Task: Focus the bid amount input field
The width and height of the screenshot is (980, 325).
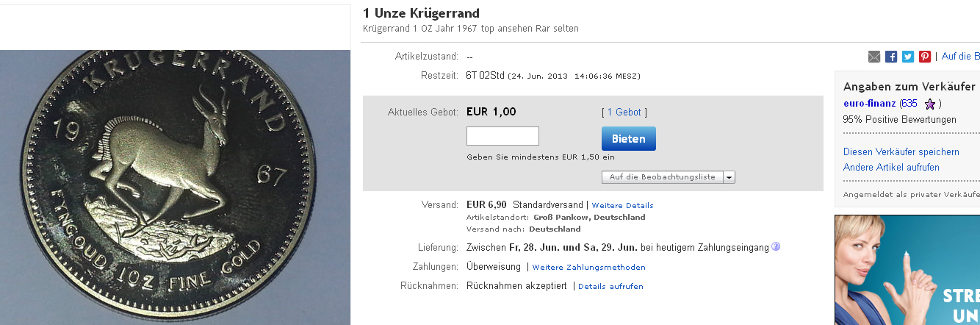Action: point(502,136)
